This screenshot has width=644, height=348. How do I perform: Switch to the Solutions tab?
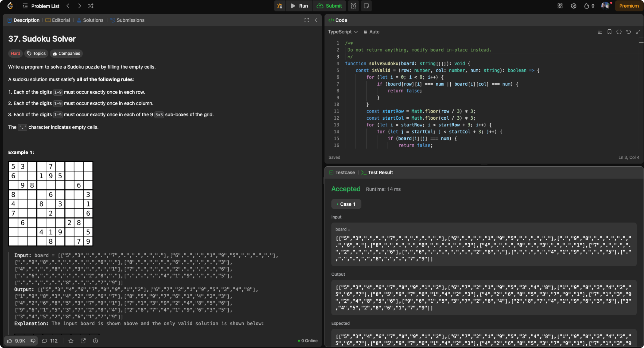(90, 20)
